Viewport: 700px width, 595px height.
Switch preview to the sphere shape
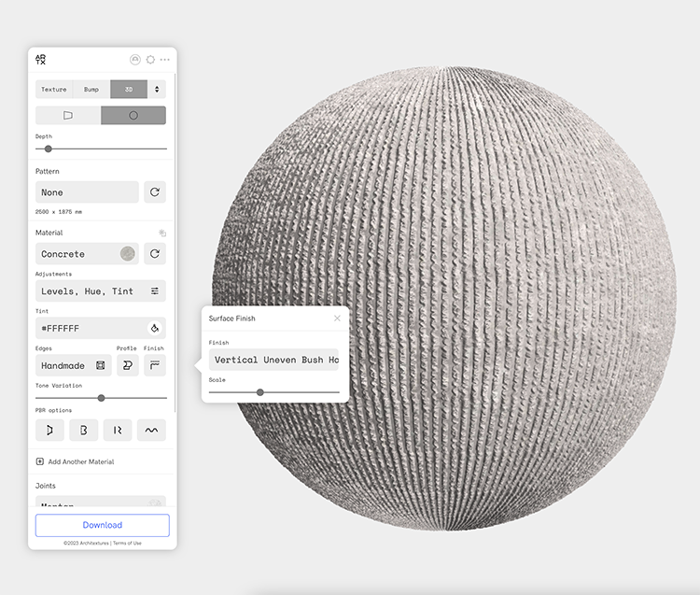click(133, 116)
